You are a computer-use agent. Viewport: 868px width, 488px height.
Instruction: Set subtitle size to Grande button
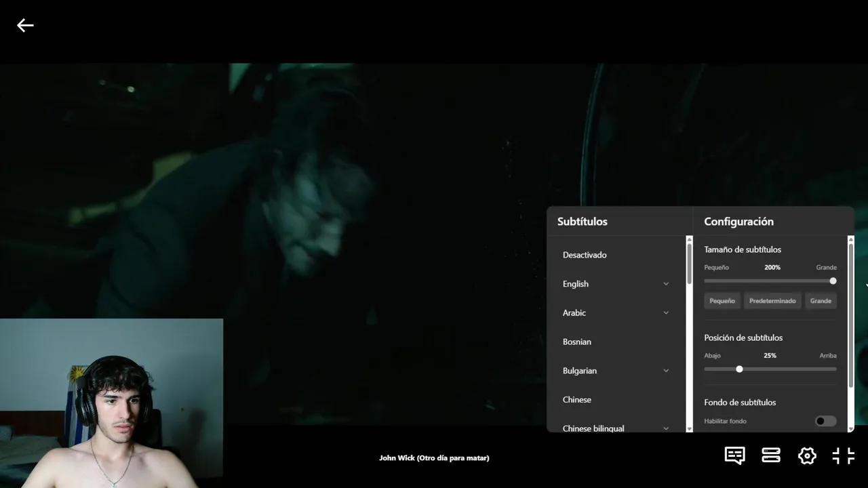tap(821, 301)
